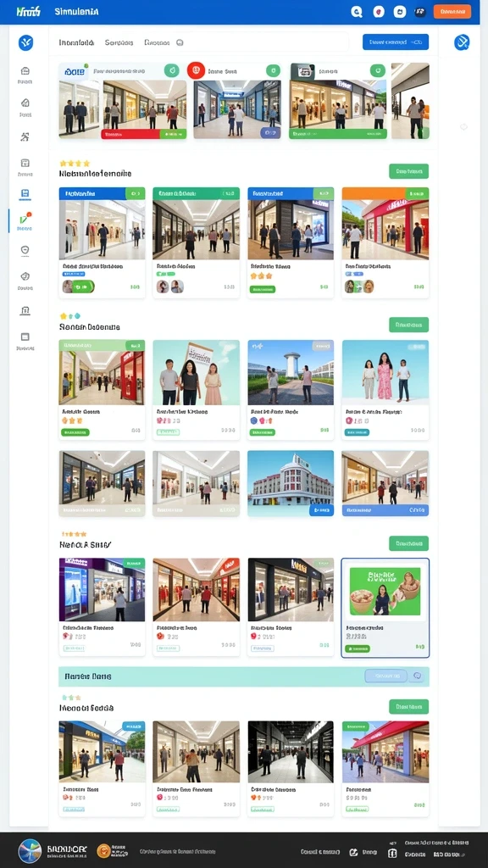Click the round blue icon at the top right panel
Screen dimensions: 488x868
click(x=462, y=42)
